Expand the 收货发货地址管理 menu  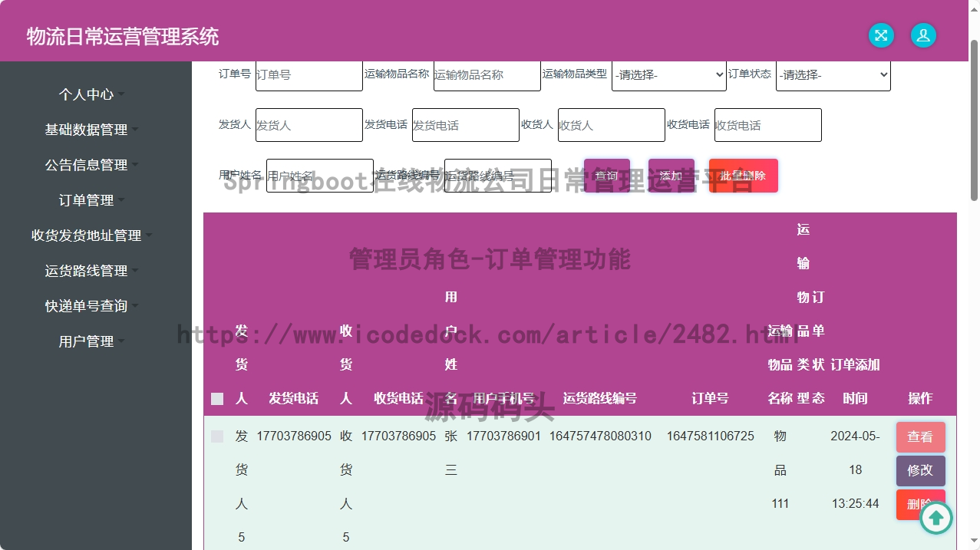point(91,235)
